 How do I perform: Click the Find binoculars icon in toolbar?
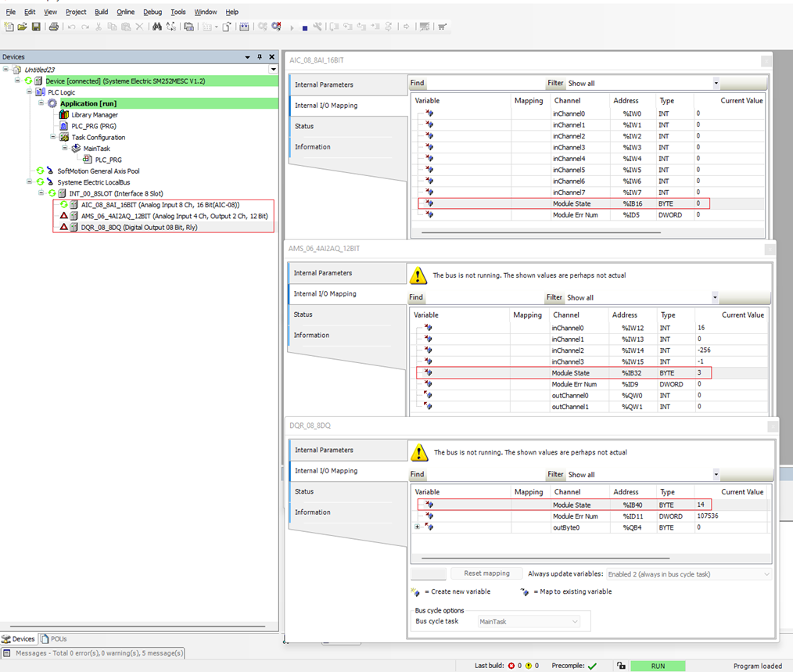pos(157,27)
